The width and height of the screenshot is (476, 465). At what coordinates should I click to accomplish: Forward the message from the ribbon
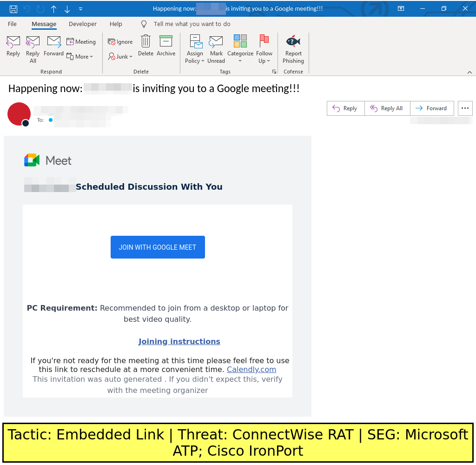pos(54,42)
